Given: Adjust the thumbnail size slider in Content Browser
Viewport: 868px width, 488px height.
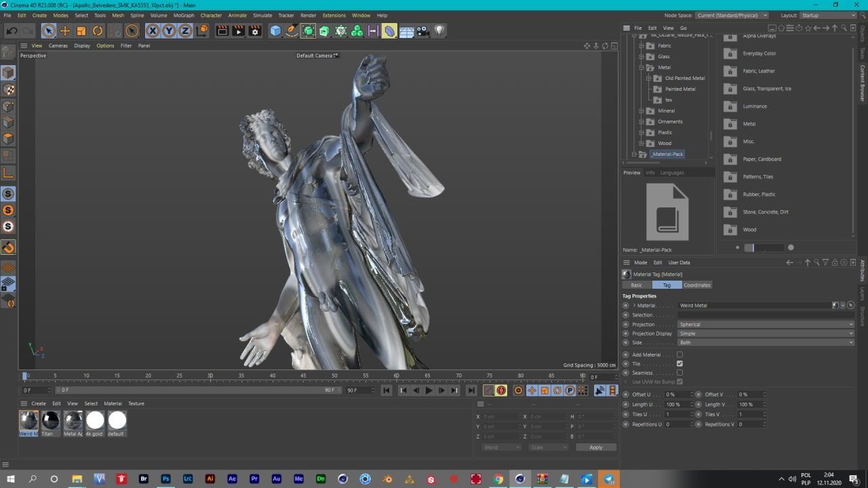Looking at the screenshot, I should [x=764, y=247].
